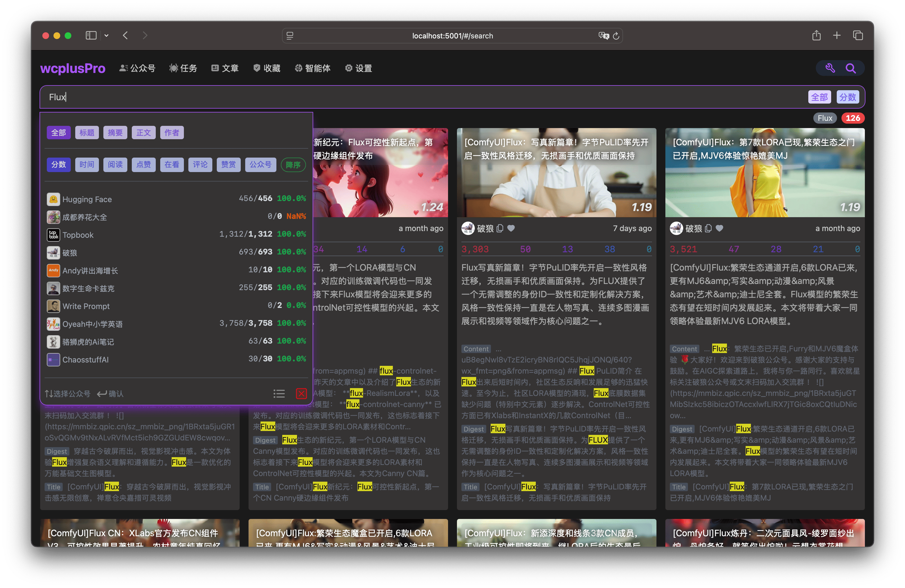Select the Oyeah中小学英语 account row
905x588 pixels.
tap(176, 324)
